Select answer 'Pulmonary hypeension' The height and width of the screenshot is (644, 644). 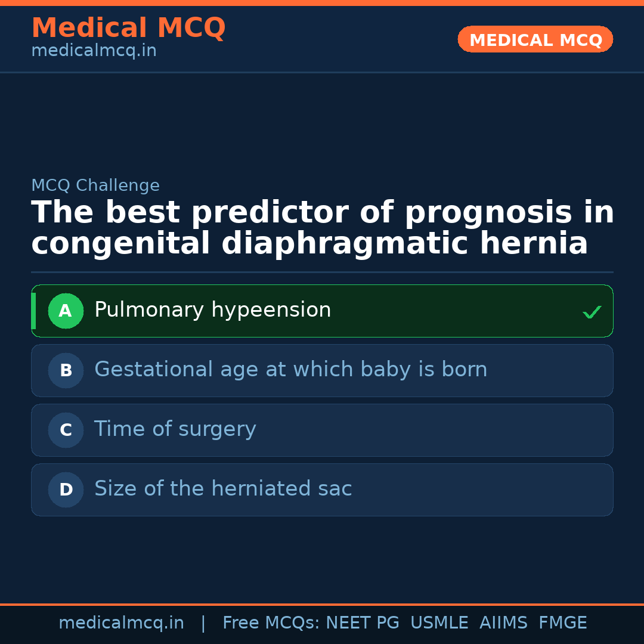212,310
